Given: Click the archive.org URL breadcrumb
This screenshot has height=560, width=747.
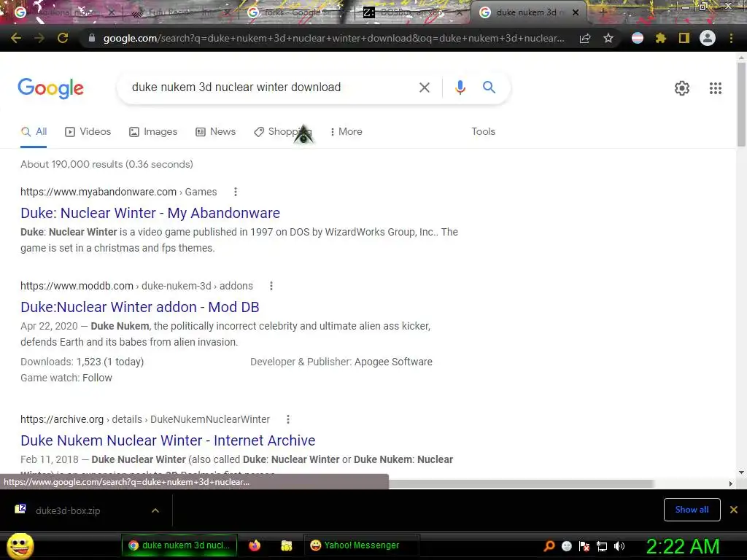Looking at the screenshot, I should [x=145, y=419].
